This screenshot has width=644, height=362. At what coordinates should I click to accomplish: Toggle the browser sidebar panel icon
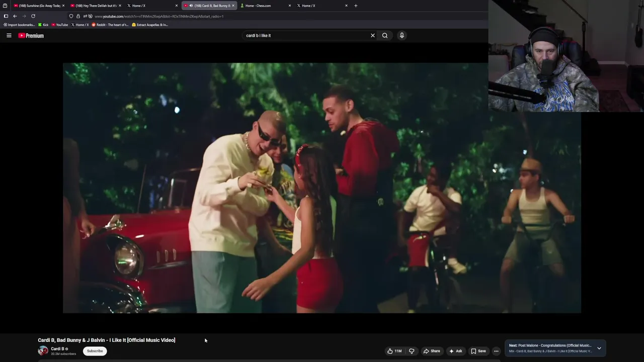pos(6,16)
